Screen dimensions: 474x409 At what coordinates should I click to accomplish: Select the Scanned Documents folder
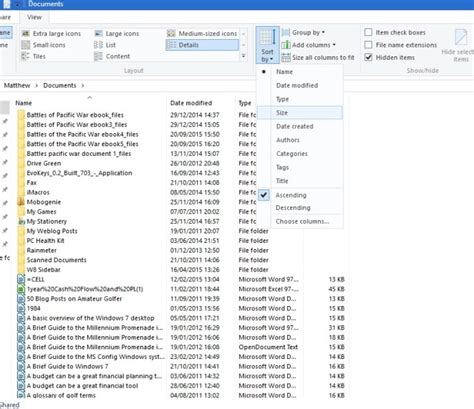[56, 260]
